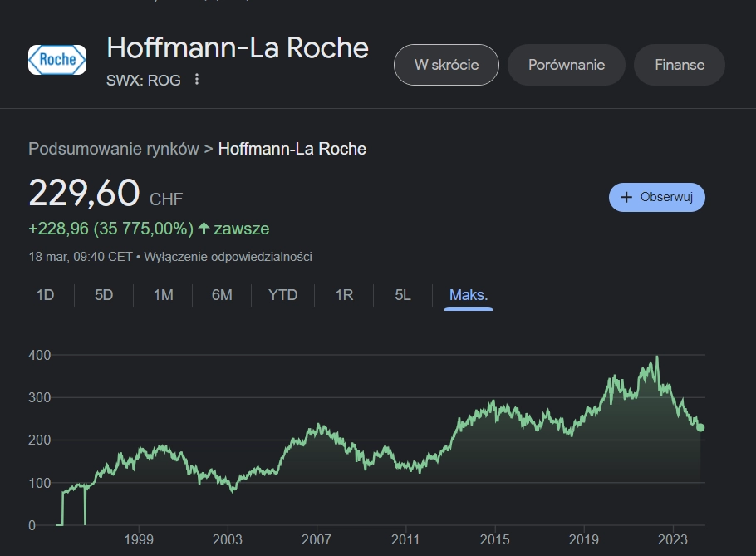
Task: Click the Hoffmann-La Roche company title
Action: click(238, 47)
